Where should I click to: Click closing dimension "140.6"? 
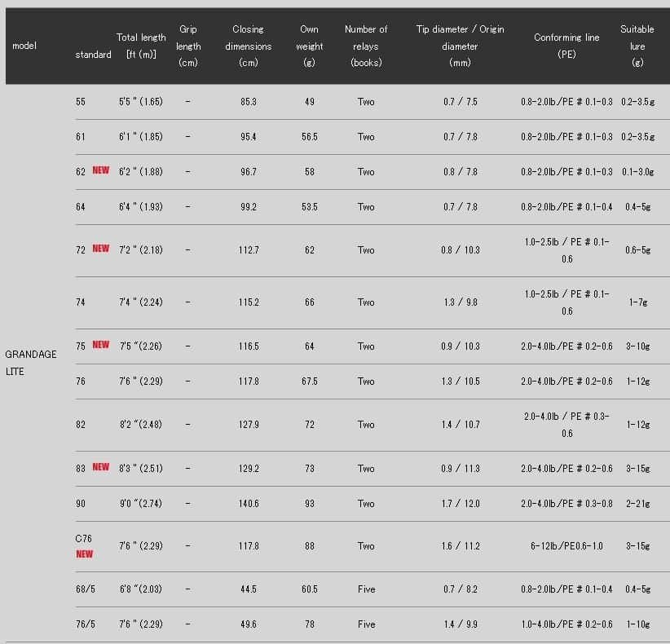click(249, 504)
